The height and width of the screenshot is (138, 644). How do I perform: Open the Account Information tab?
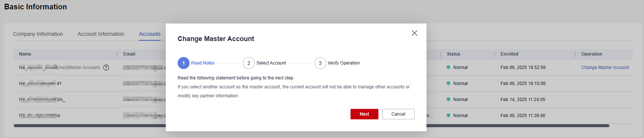101,34
